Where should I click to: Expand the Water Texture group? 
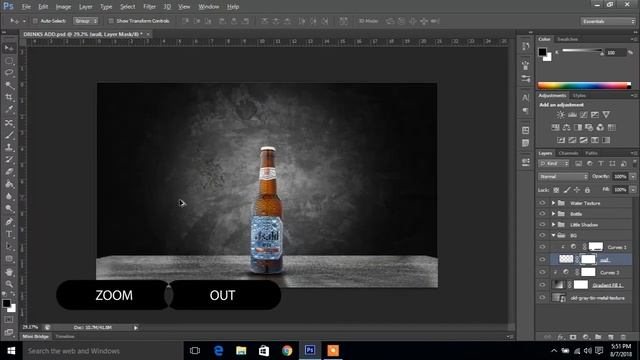click(553, 203)
